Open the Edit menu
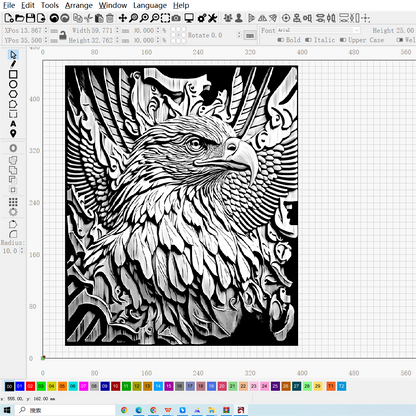 click(28, 5)
